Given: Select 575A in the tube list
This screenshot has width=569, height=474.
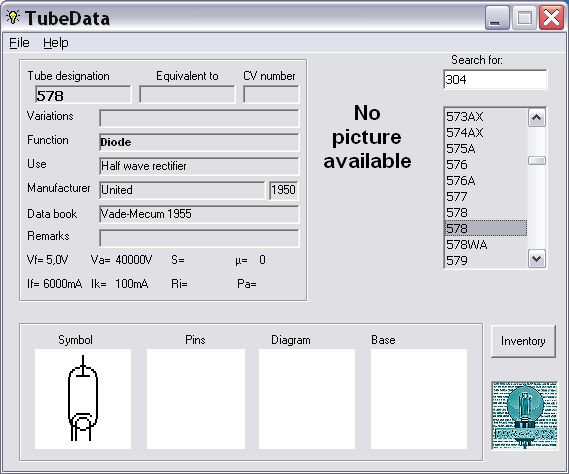Looking at the screenshot, I should pos(486,149).
